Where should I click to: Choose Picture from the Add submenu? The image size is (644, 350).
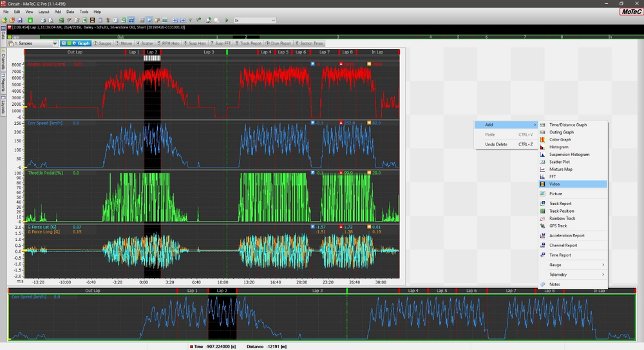573,194
